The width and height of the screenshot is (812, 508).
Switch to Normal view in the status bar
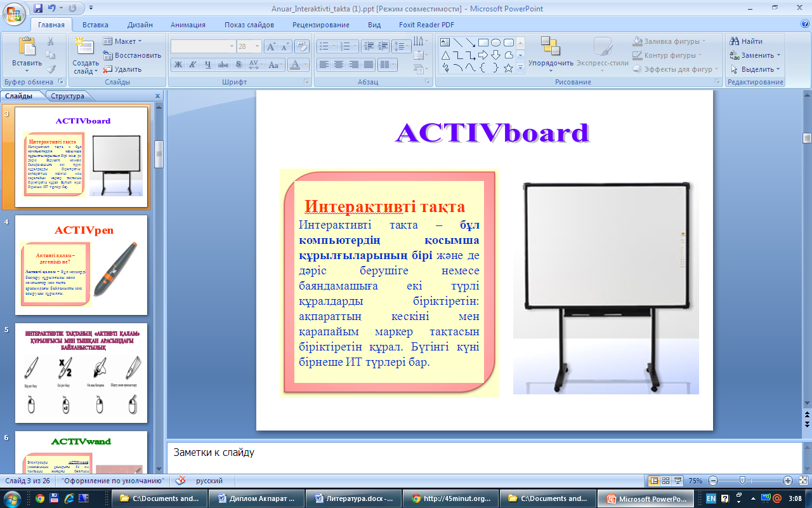click(655, 481)
